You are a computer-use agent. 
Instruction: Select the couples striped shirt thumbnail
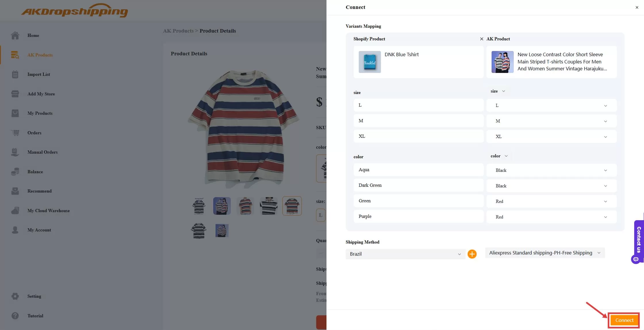tap(221, 206)
